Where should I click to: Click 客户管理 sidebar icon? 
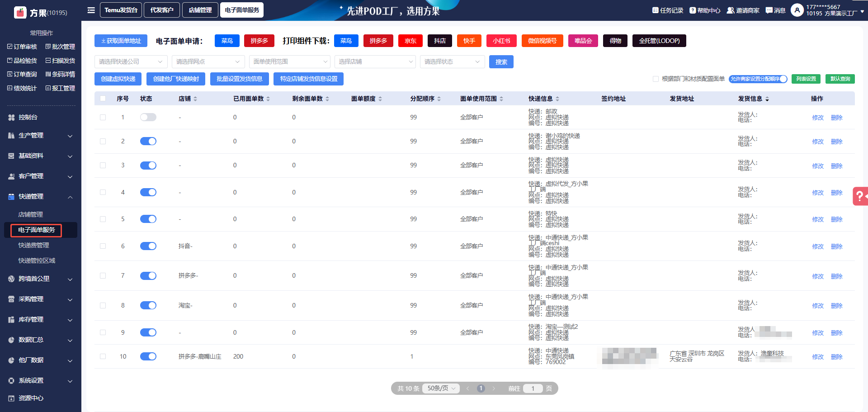point(11,176)
